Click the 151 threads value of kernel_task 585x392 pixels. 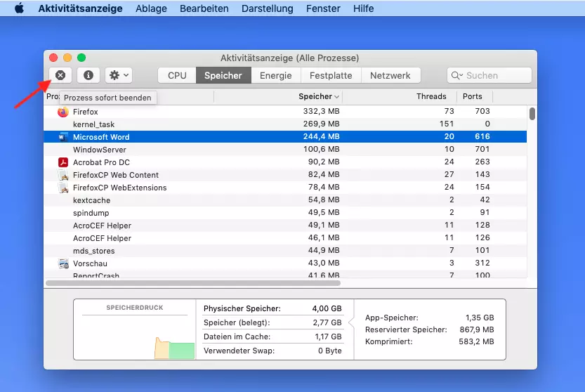(x=447, y=124)
